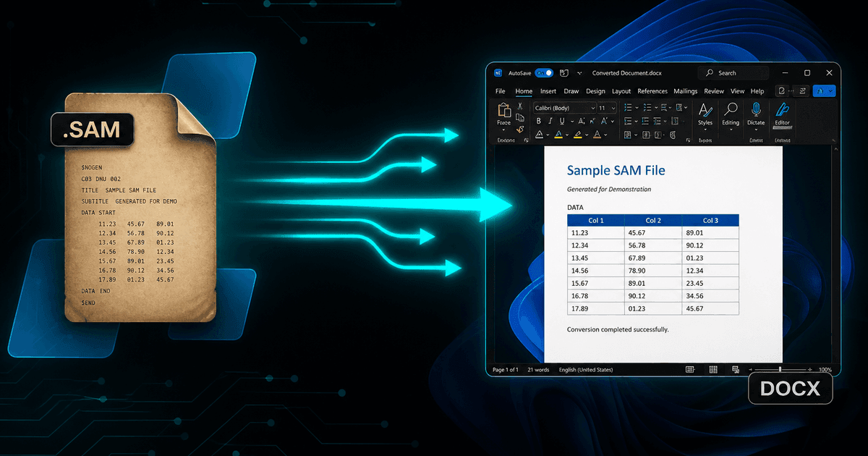
Task: Expand the blue Share button dropdown
Action: point(830,91)
